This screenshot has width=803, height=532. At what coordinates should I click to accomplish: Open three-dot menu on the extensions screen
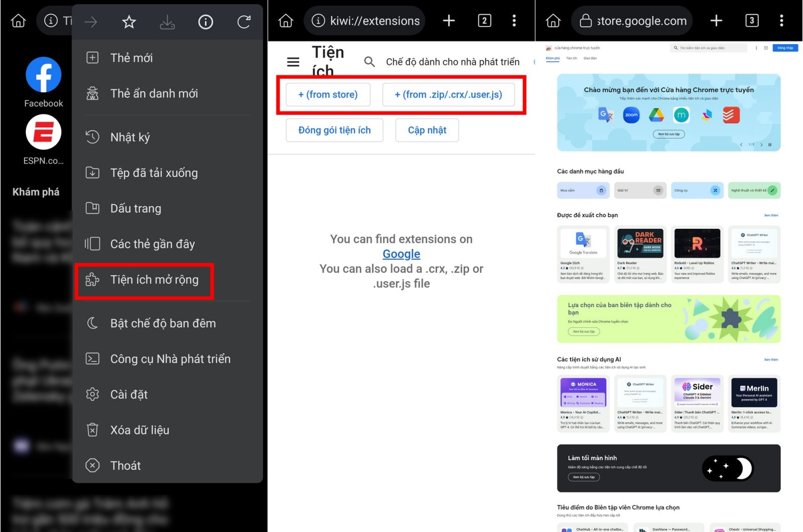tap(514, 21)
